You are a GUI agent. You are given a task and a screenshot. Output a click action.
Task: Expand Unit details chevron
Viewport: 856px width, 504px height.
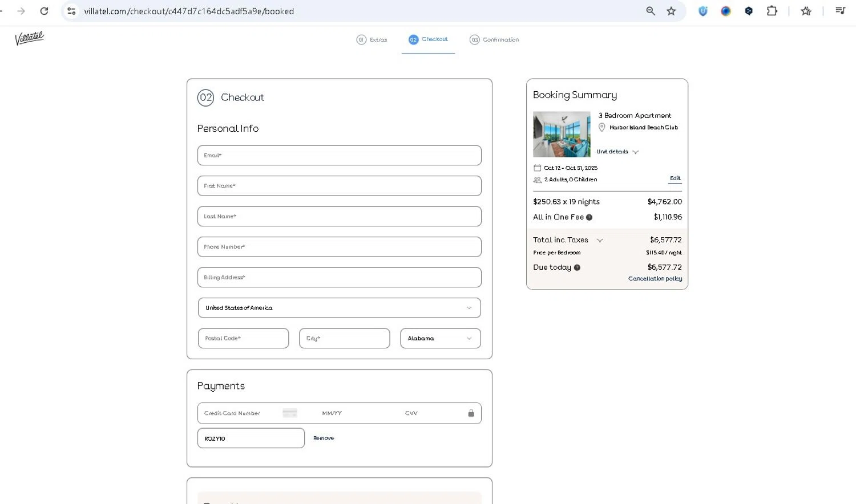[636, 152]
